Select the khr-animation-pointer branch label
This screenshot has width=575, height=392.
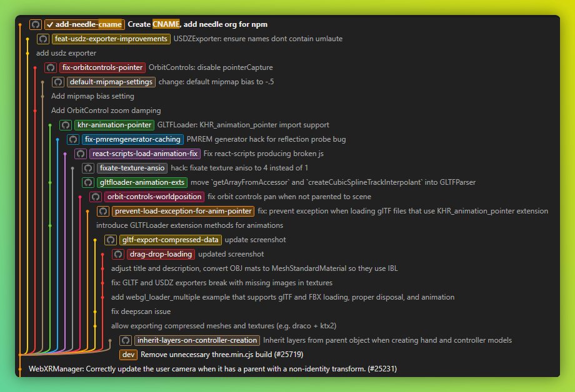[114, 125]
